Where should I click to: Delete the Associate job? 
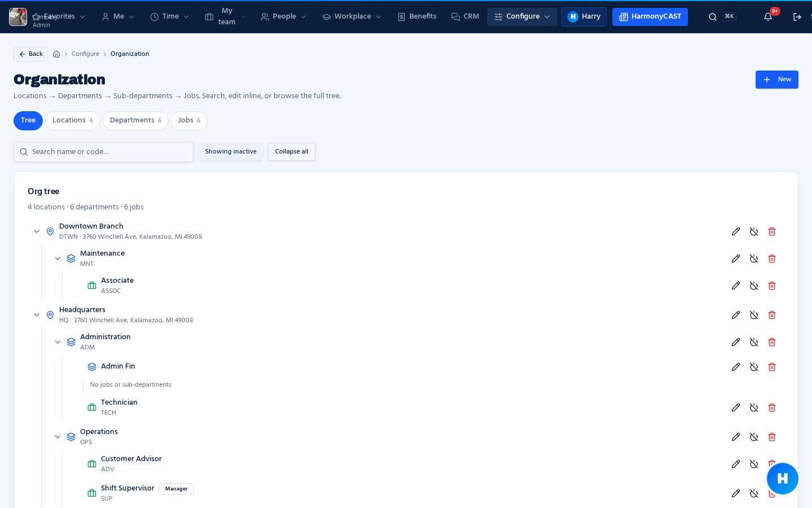[772, 286]
